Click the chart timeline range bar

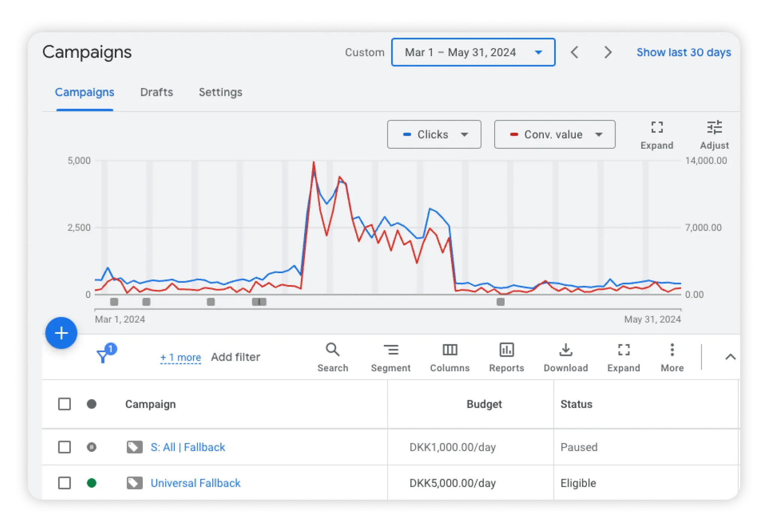(388, 309)
